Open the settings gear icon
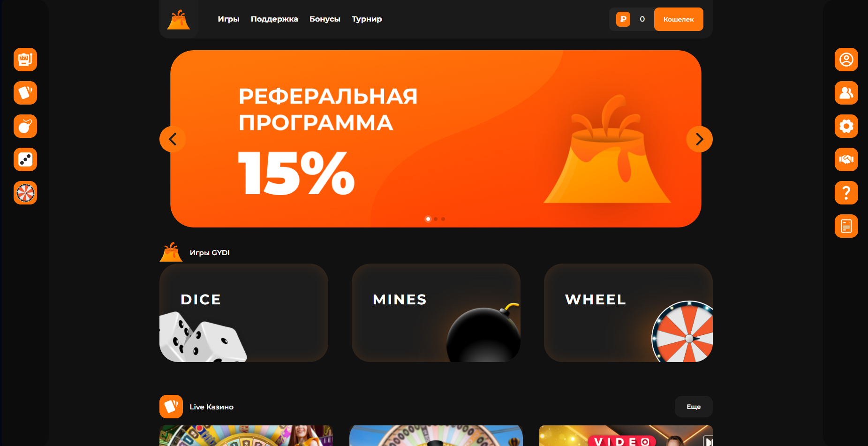This screenshot has width=868, height=446. 846,126
